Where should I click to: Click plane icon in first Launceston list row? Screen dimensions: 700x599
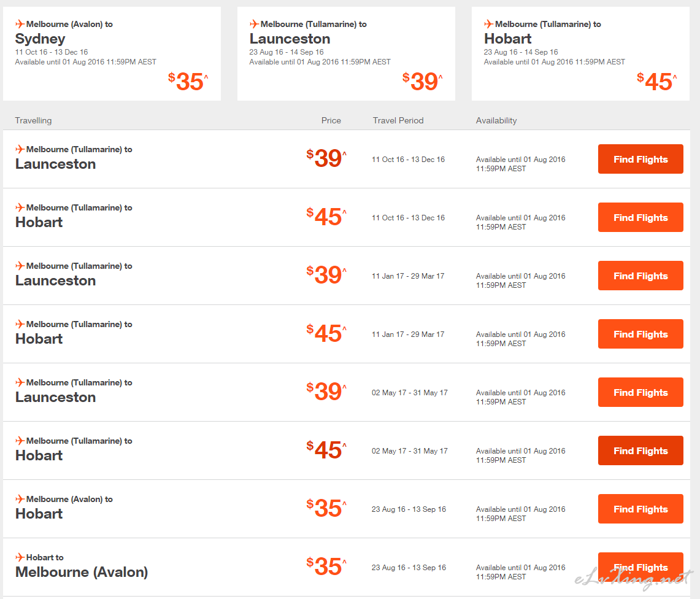click(x=20, y=149)
